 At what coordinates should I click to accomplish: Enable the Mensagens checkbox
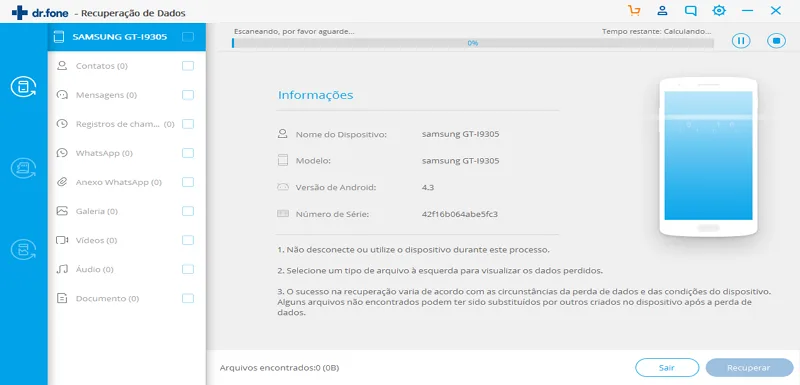pos(188,95)
